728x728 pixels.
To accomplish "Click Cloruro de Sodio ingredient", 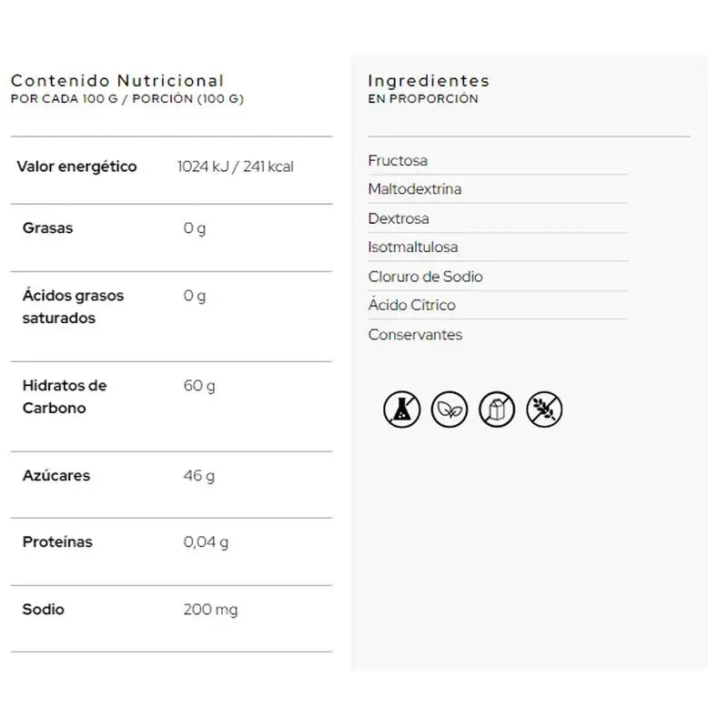I will [425, 277].
